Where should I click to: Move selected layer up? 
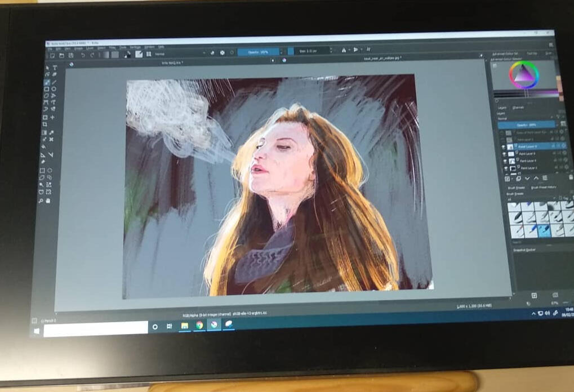pos(536,178)
